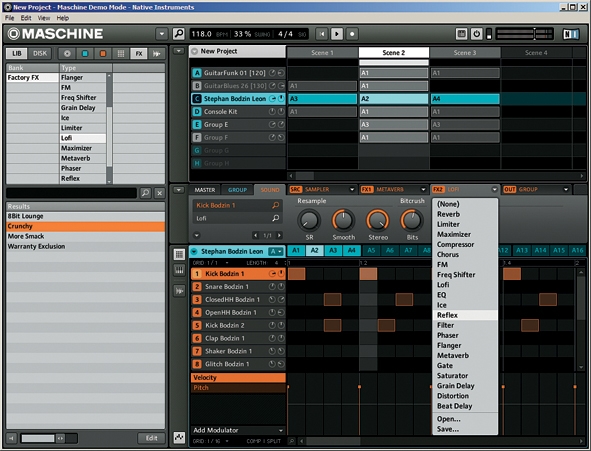Image resolution: width=591 pixels, height=451 pixels.
Task: Open the main dropdown next to Maschine logo
Action: point(162,34)
